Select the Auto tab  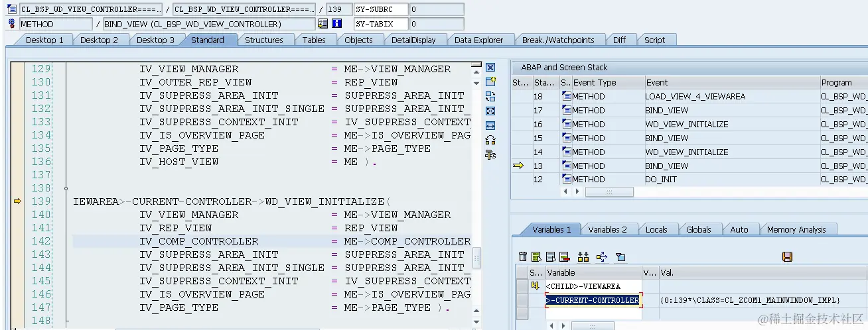tap(739, 229)
